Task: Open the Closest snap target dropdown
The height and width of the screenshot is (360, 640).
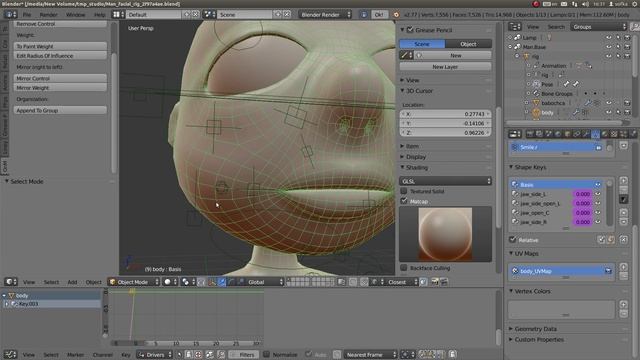Action: click(x=400, y=282)
